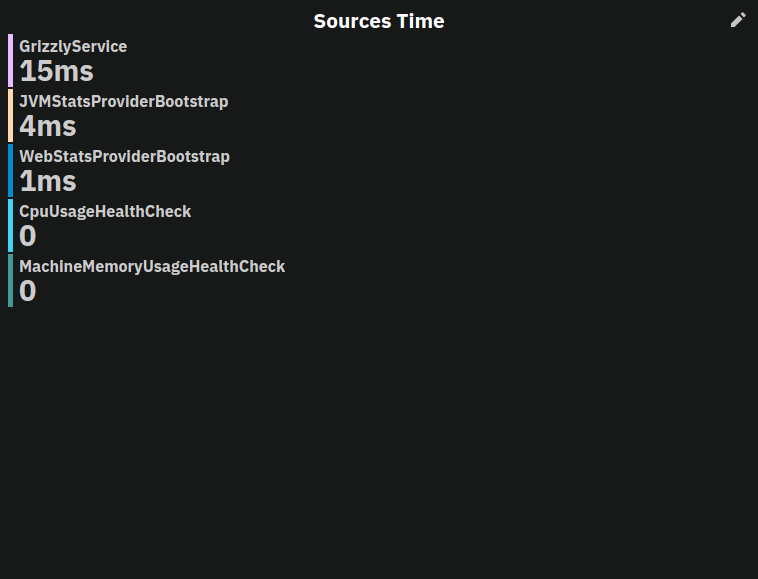Click the 0 value under MachineMemoryUsageHealthCheck

pos(27,291)
